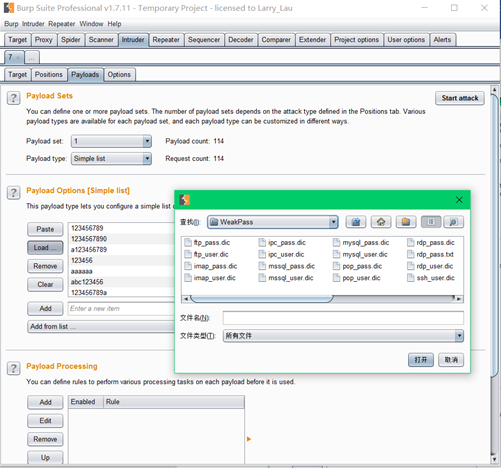Viewport: 501px width, 468px height.
Task: Click the open (打开) button in dialog
Action: click(x=421, y=360)
